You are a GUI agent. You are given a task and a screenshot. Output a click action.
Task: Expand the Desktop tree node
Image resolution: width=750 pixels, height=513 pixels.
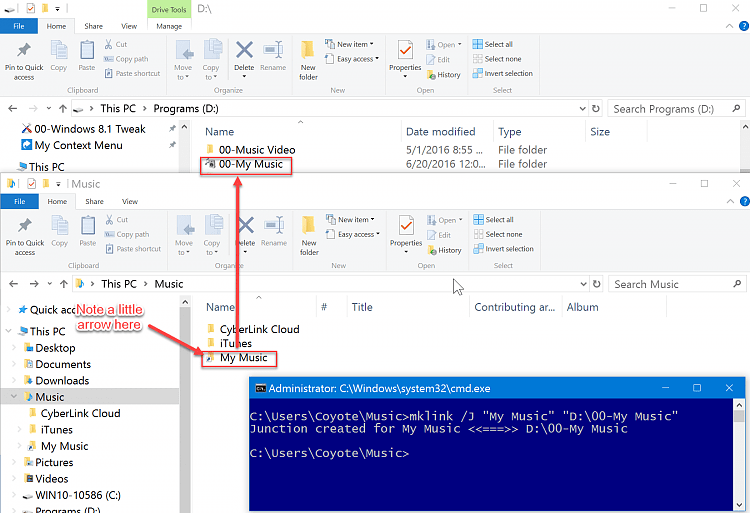[x=14, y=348]
